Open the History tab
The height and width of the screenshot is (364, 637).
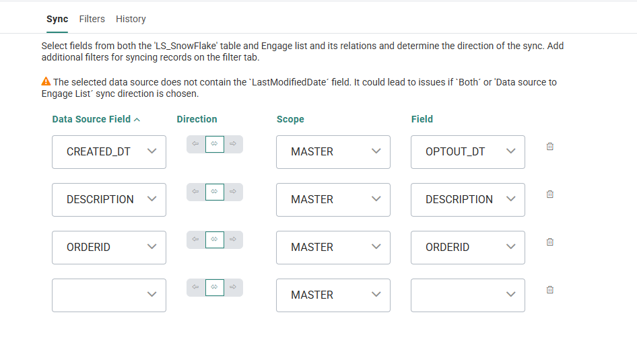pyautogui.click(x=131, y=19)
